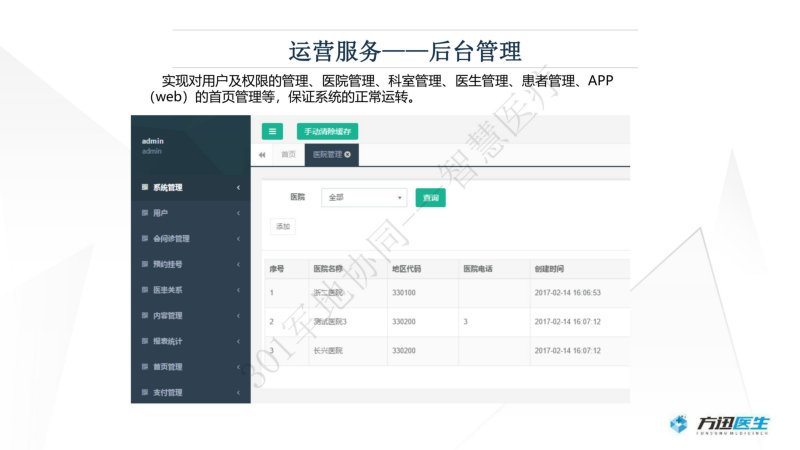Close the 医院管理 tab with its x icon

coord(347,155)
